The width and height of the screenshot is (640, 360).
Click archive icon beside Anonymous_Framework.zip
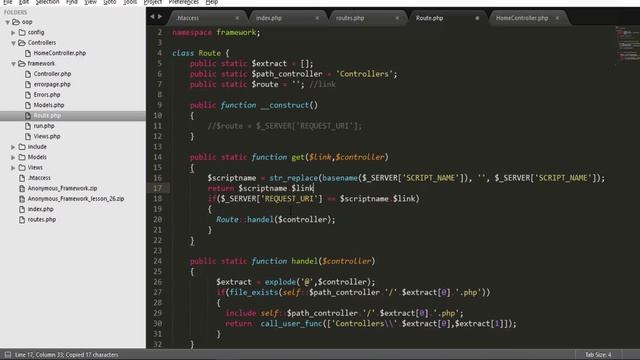22,188
